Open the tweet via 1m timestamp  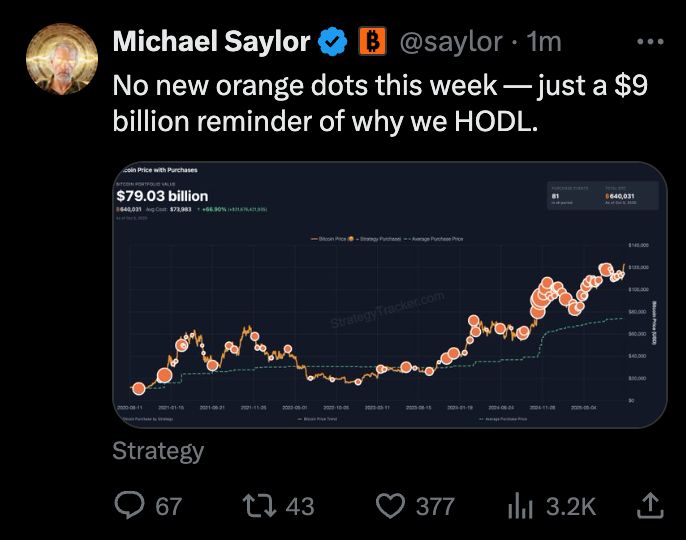coord(544,42)
